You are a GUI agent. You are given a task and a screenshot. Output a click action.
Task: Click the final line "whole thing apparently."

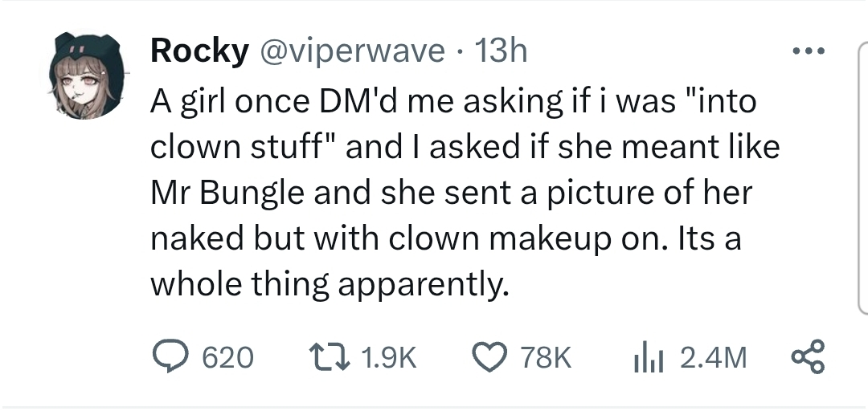tap(330, 284)
